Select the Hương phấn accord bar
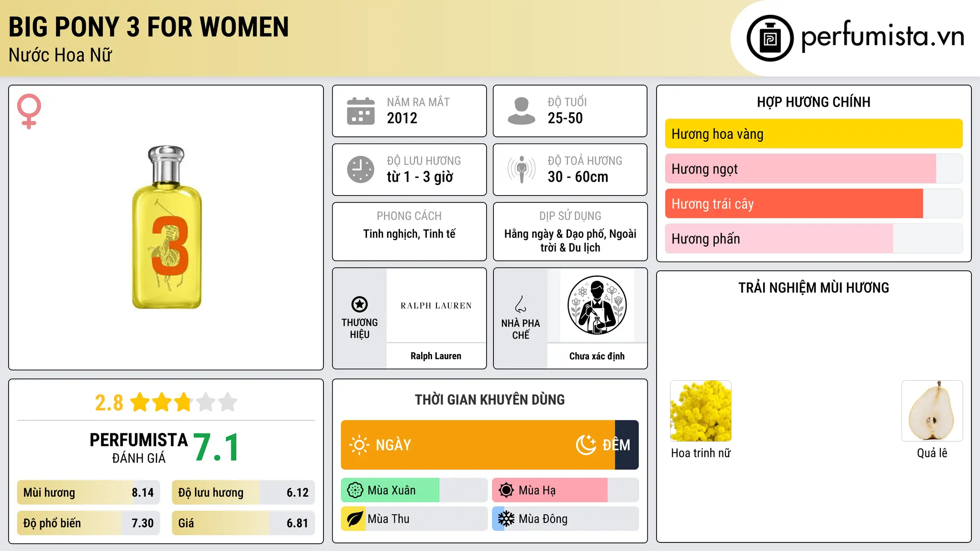This screenshot has height=551, width=980. (x=814, y=239)
